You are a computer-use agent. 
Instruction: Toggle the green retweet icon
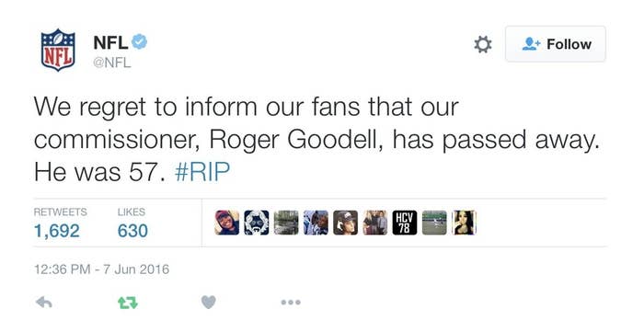tap(128, 303)
